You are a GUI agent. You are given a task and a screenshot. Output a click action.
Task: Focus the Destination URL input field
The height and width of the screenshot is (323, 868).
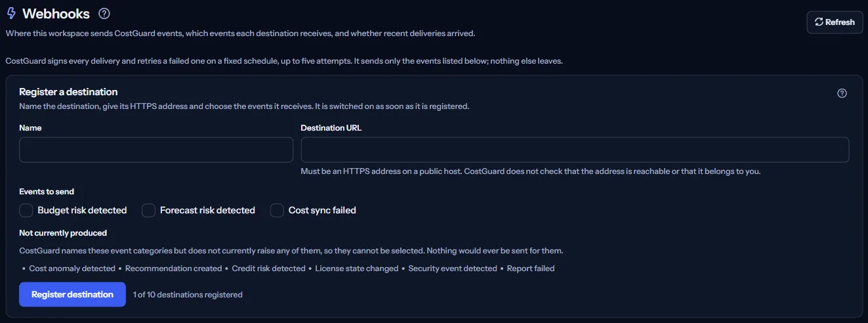[x=575, y=150]
